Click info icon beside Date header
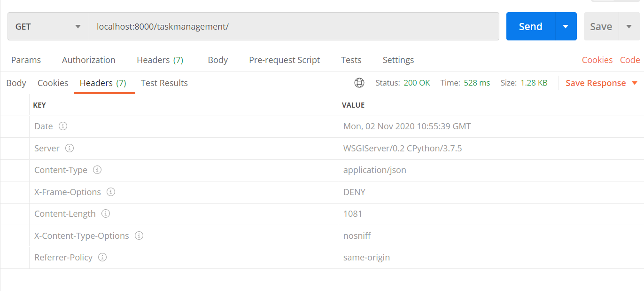The width and height of the screenshot is (644, 291). coord(63,126)
